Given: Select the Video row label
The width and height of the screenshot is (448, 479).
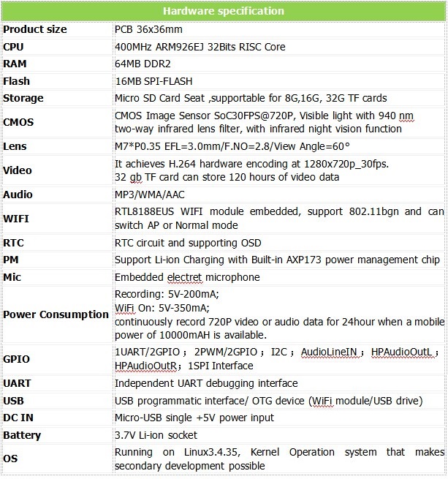Looking at the screenshot, I should click(18, 170).
